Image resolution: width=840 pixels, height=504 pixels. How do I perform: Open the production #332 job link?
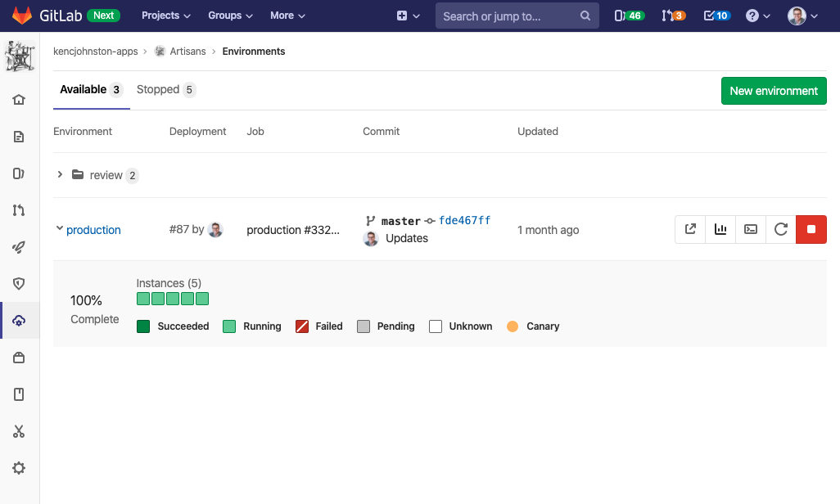293,230
